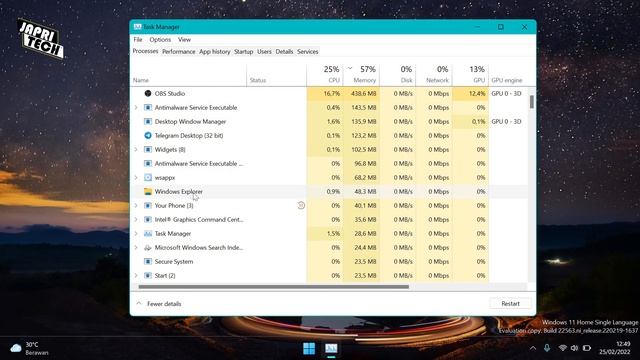The image size is (640, 360).
Task: Select the Secure System row name
Action: pyautogui.click(x=174, y=262)
